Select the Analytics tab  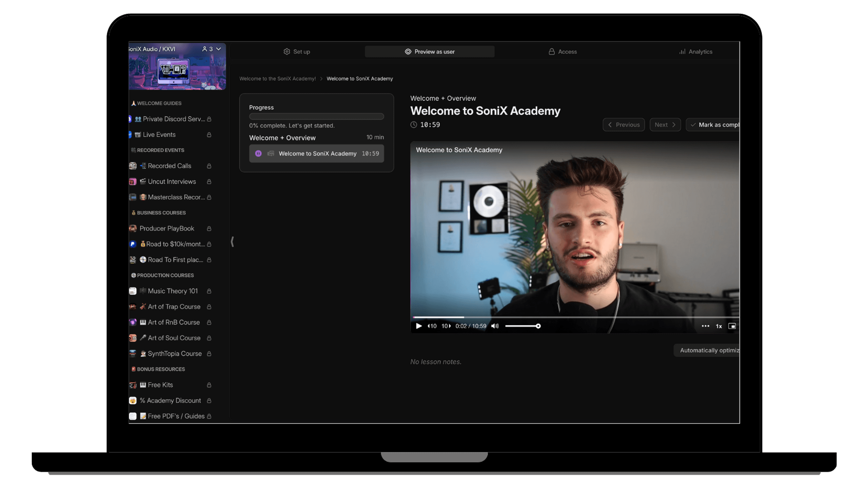click(696, 51)
